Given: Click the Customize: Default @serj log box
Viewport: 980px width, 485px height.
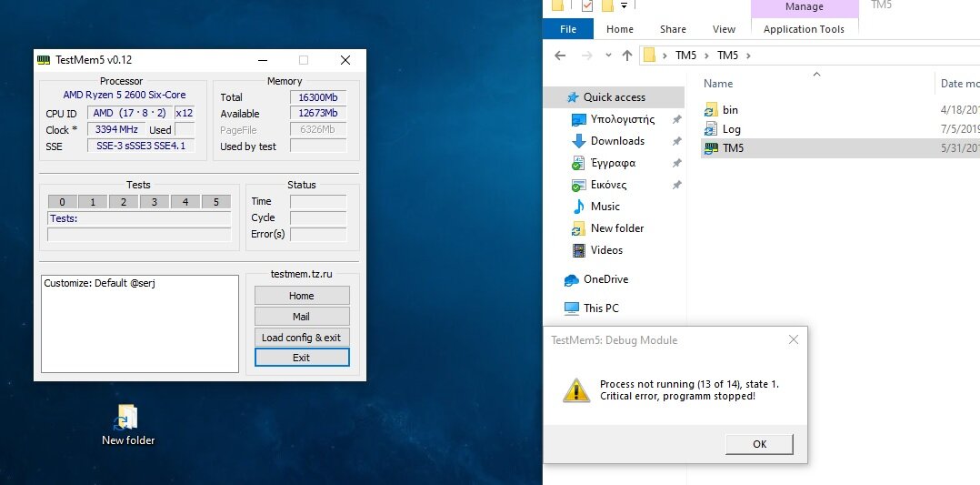Looking at the screenshot, I should click(140, 324).
